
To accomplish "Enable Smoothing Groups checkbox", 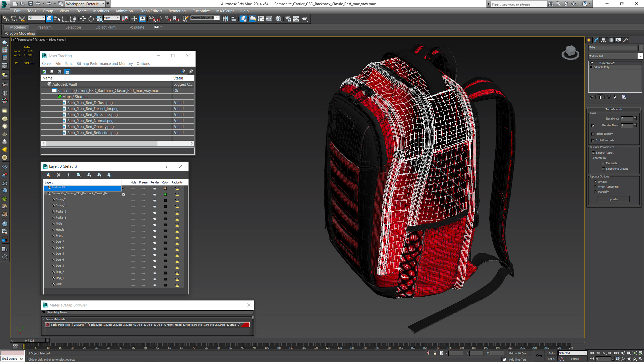I will (x=603, y=169).
